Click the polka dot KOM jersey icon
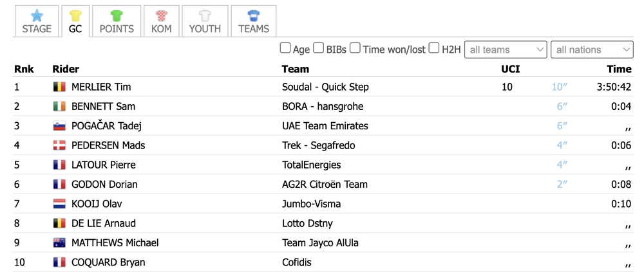The height and width of the screenshot is (272, 644). [x=162, y=16]
